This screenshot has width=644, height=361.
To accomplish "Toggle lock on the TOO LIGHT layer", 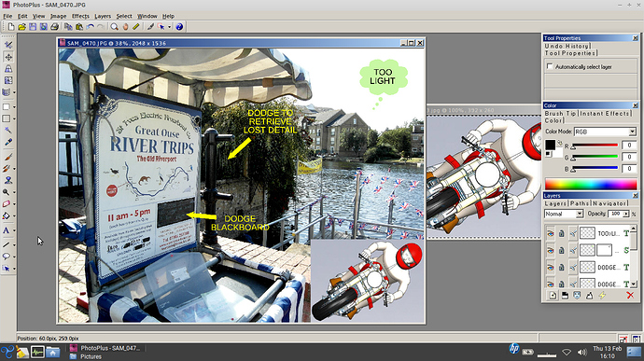I will point(562,233).
